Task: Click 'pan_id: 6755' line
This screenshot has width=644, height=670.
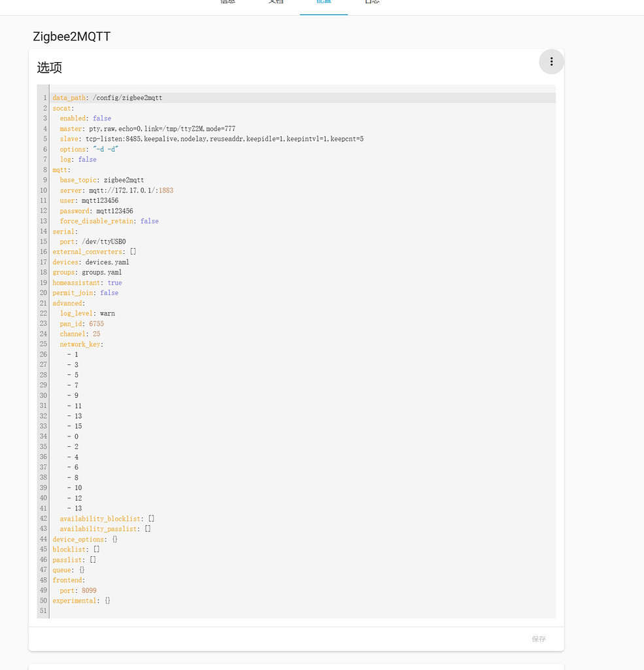Action: (x=82, y=323)
